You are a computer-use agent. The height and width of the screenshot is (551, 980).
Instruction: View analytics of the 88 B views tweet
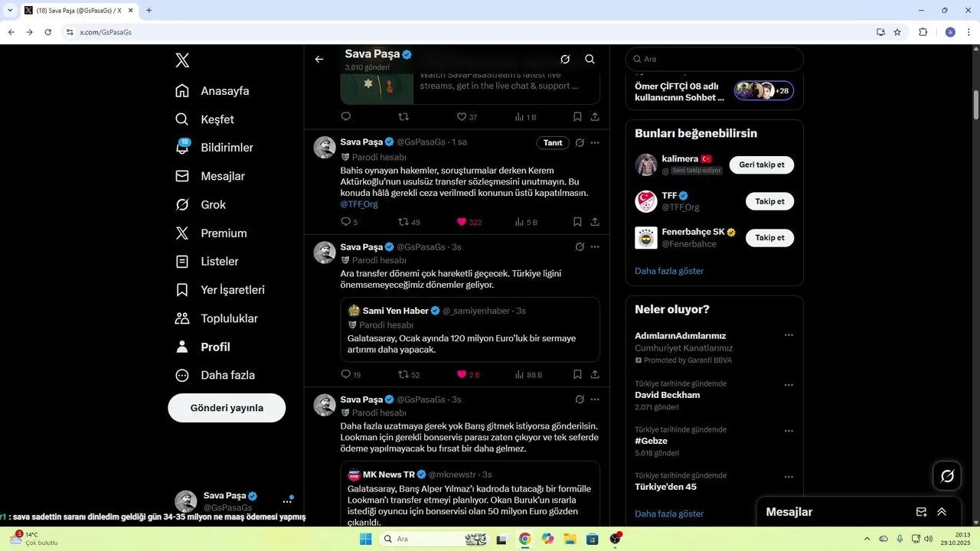(528, 374)
